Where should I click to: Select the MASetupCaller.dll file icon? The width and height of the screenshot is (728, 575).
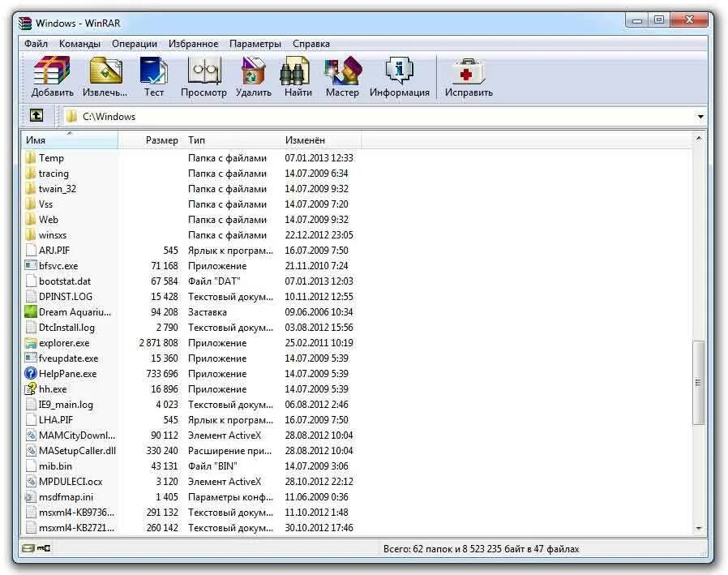click(31, 451)
